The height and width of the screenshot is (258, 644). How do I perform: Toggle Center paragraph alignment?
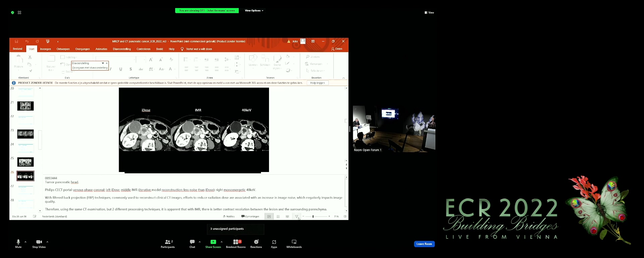coord(197,69)
